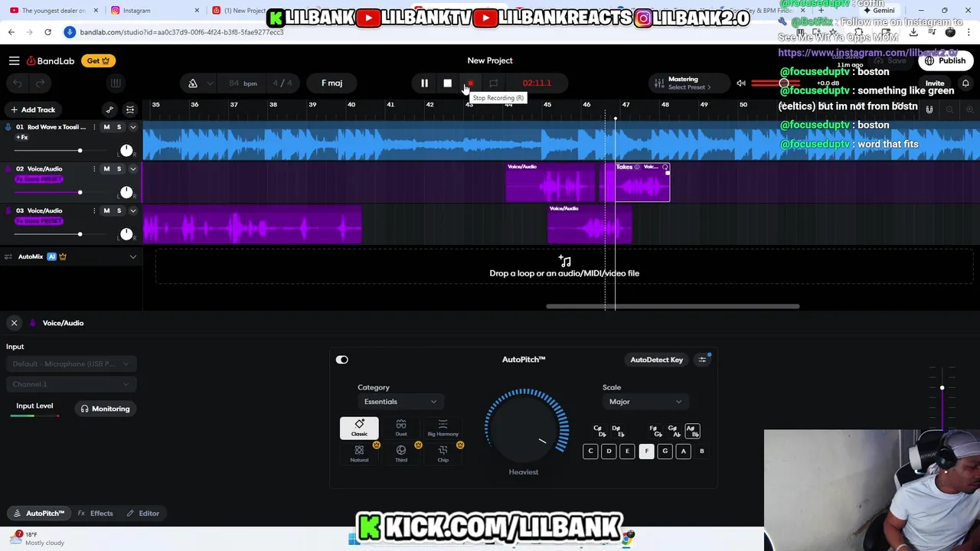Open the Scale Major dropdown
980x551 pixels.
pyautogui.click(x=645, y=402)
